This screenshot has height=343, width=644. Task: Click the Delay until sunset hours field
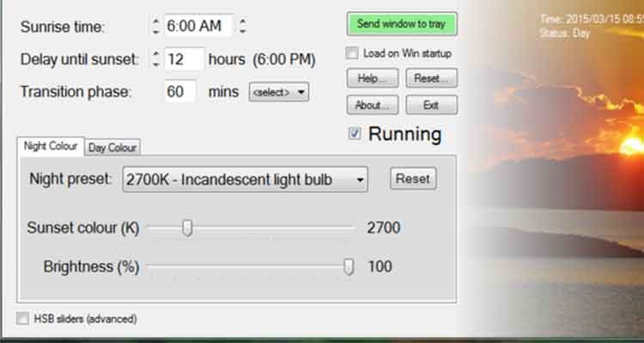click(x=184, y=59)
